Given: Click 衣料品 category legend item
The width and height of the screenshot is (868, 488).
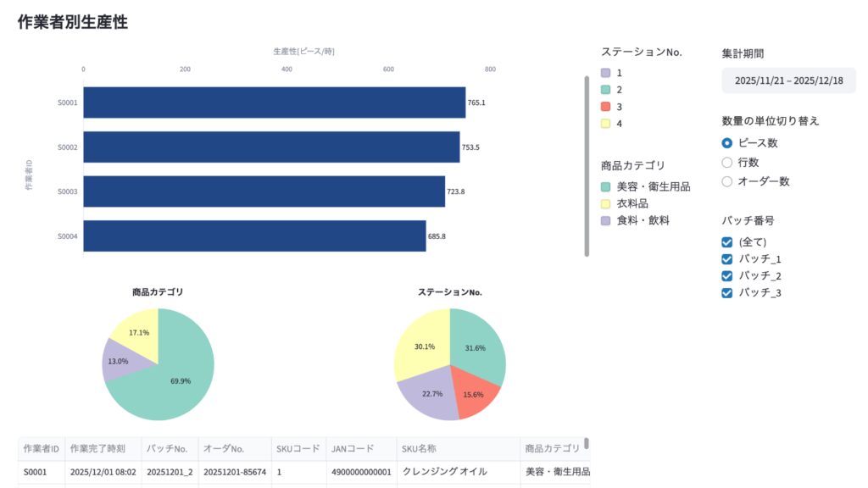Looking at the screenshot, I should click(x=633, y=203).
